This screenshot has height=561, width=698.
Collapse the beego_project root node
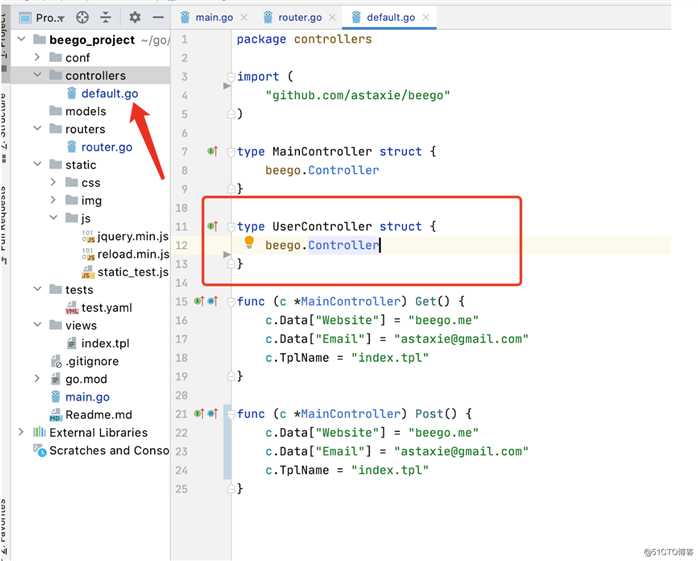pos(21,39)
